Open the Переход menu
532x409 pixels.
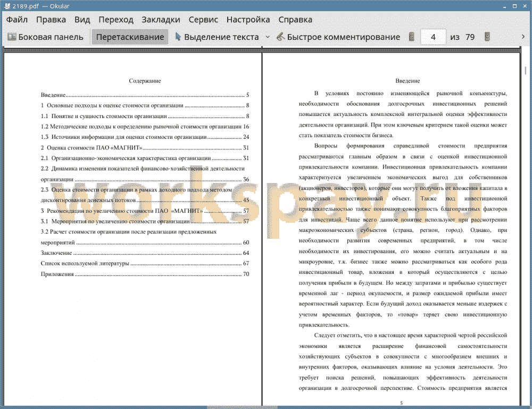(115, 20)
